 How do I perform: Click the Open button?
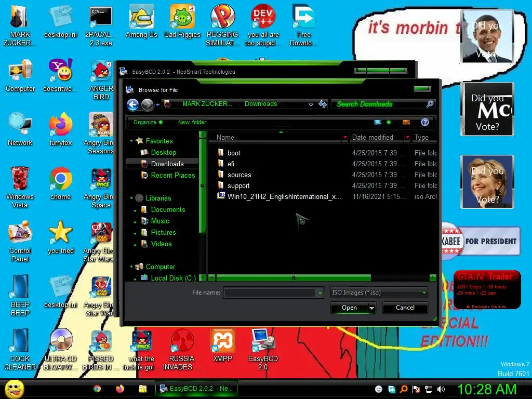349,308
